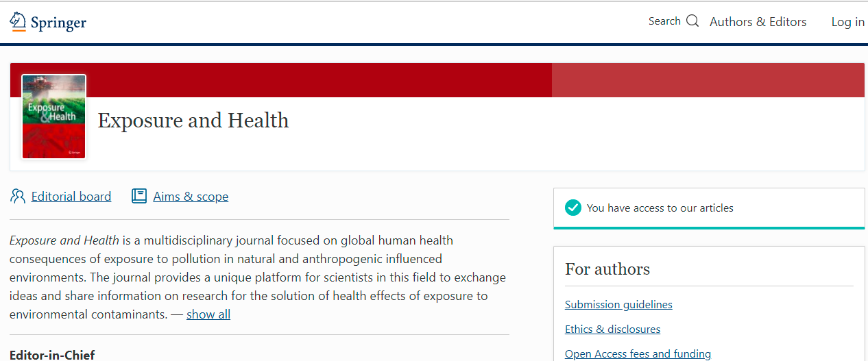View the Ethics & disclosures page
The width and height of the screenshot is (868, 361).
point(612,329)
